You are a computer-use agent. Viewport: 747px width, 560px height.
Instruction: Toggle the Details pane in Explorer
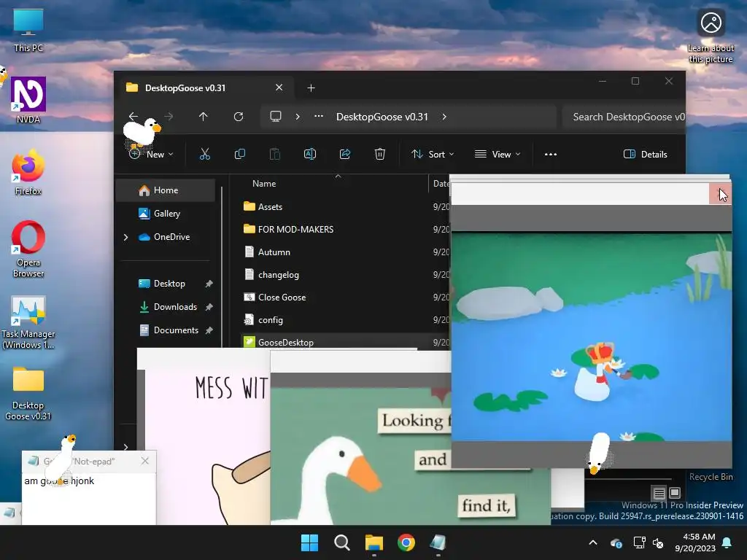pyautogui.click(x=646, y=154)
